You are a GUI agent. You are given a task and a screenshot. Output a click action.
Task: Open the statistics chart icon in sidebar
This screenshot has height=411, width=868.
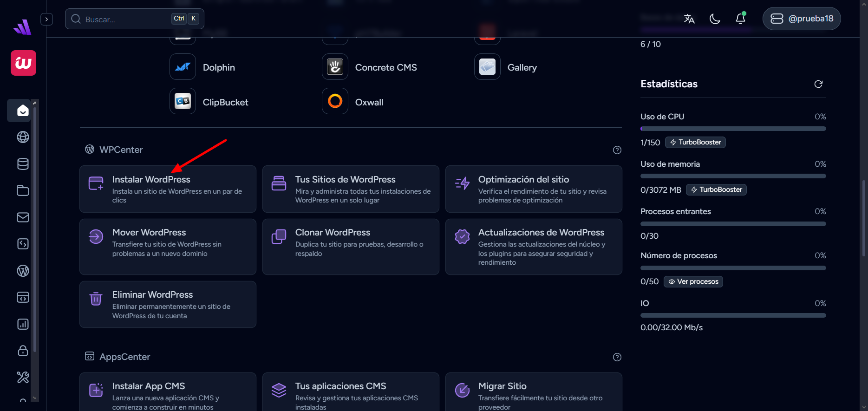click(23, 324)
